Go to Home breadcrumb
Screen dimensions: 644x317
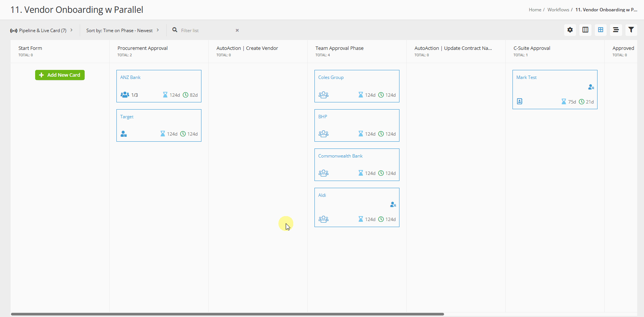pyautogui.click(x=535, y=10)
